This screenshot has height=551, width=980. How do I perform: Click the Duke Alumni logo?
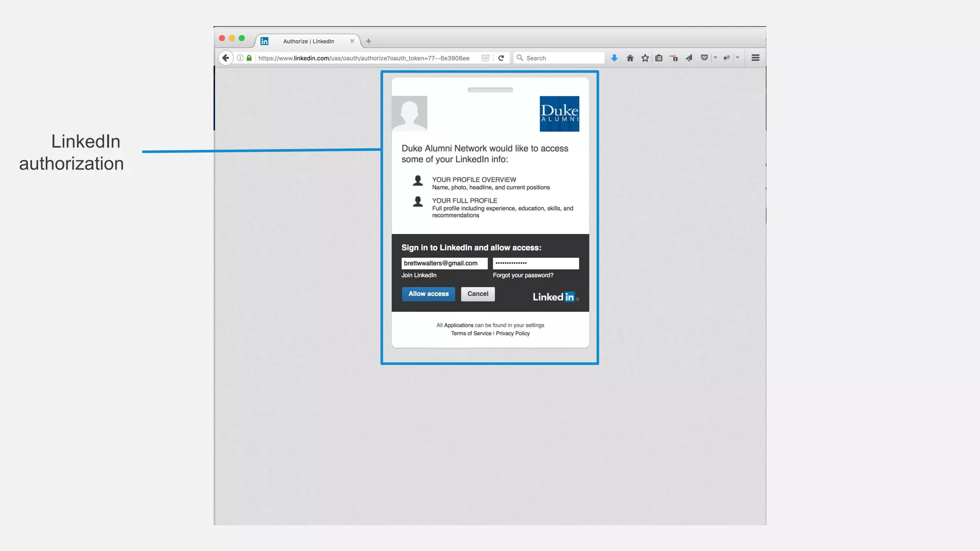[559, 114]
